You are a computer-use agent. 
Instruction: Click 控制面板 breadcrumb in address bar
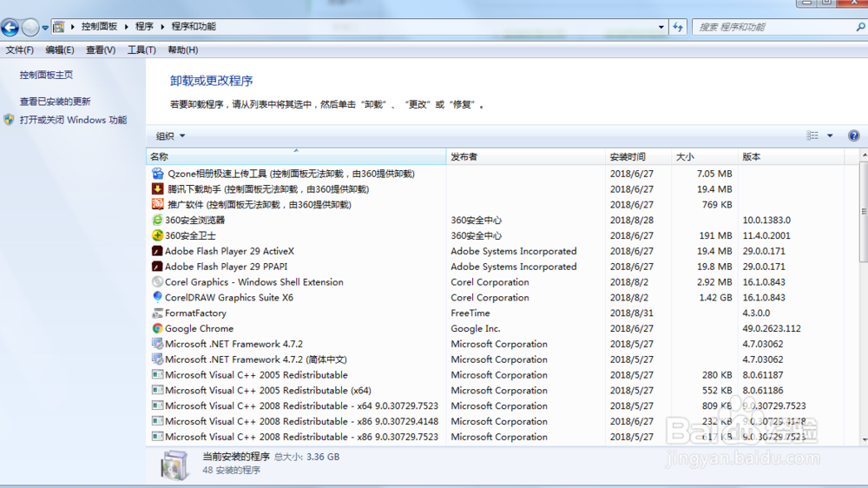coord(99,27)
